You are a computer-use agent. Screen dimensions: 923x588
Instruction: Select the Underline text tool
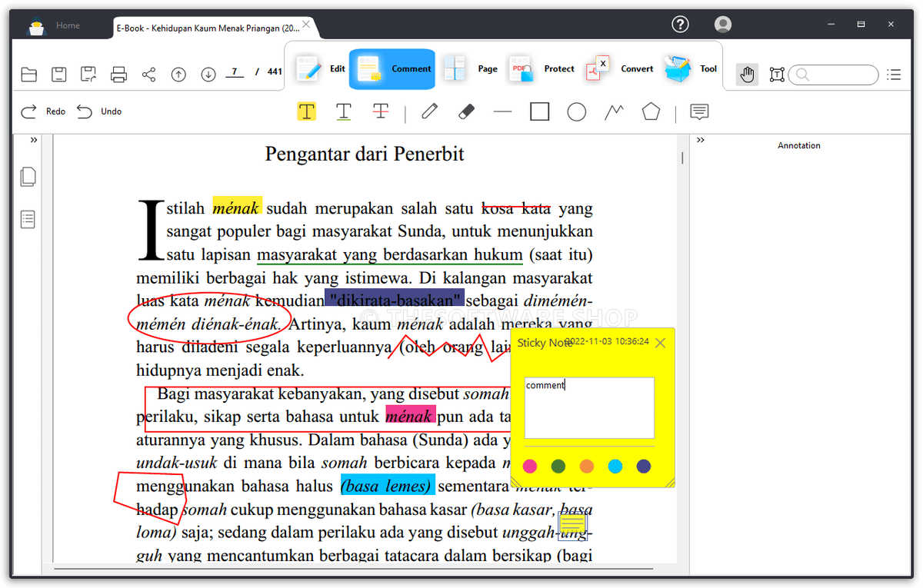[344, 112]
